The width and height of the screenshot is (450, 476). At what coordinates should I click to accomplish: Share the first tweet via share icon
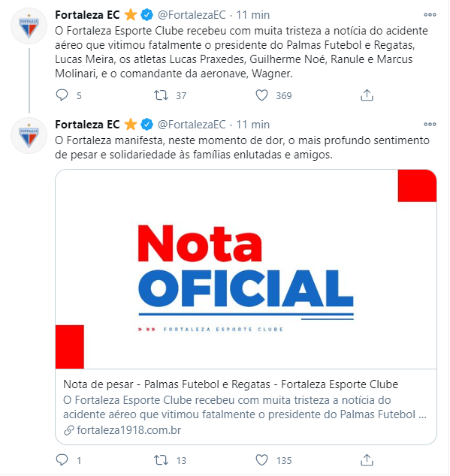367,95
